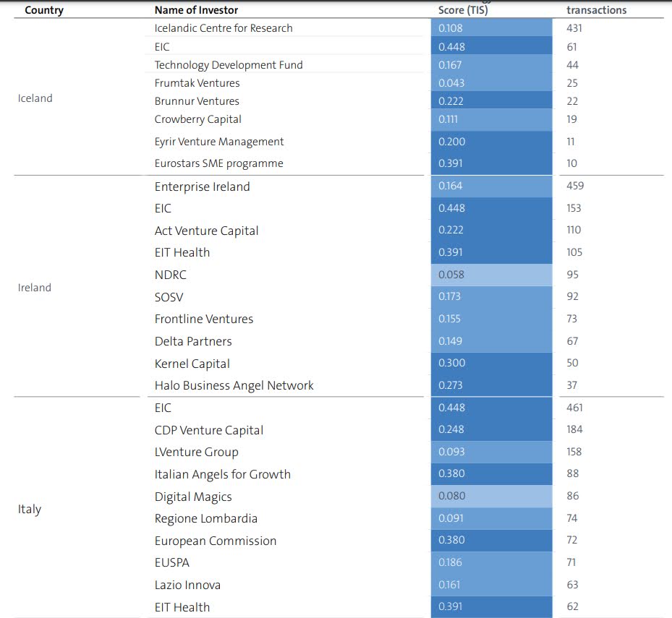Click transactions value 158
The height and width of the screenshot is (618, 672).
[574, 452]
